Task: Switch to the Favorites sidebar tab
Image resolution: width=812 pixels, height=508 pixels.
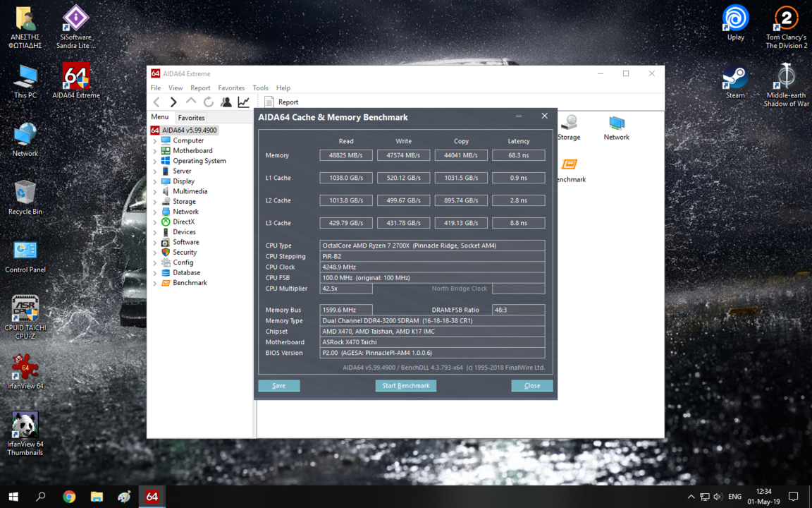Action: 191,118
